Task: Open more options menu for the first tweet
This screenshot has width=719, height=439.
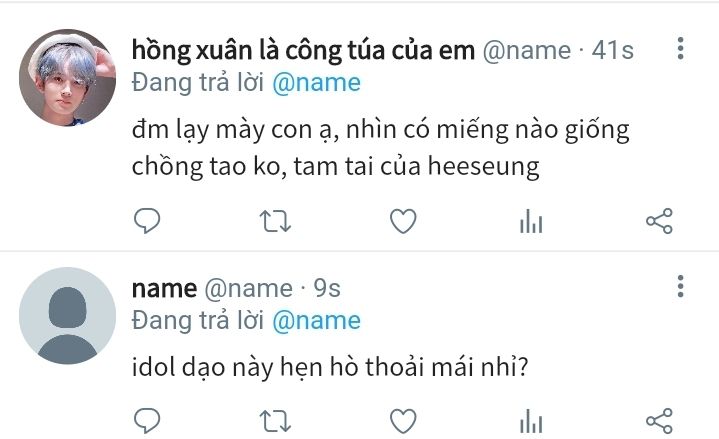Action: 680,48
